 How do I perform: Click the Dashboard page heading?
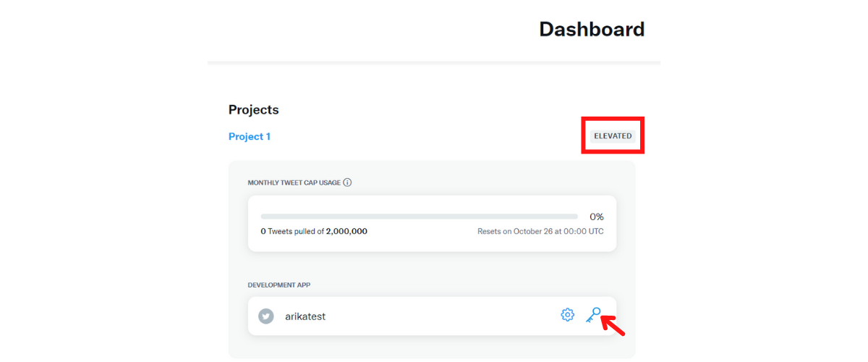[x=592, y=29]
